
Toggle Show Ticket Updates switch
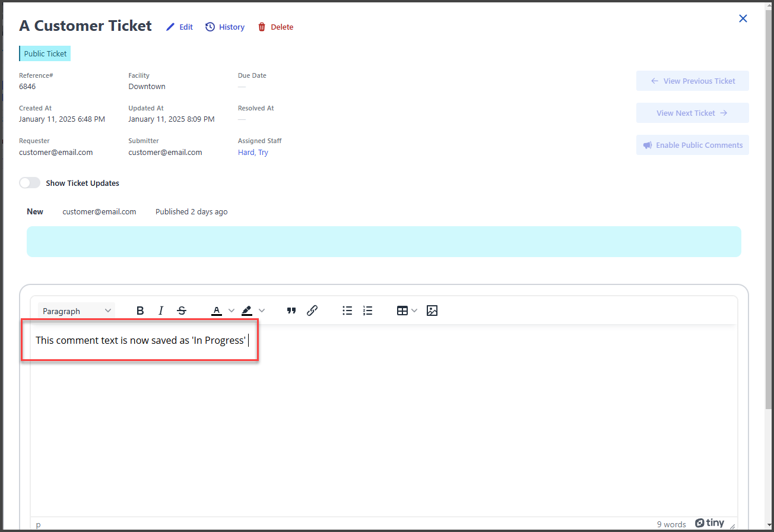[30, 183]
